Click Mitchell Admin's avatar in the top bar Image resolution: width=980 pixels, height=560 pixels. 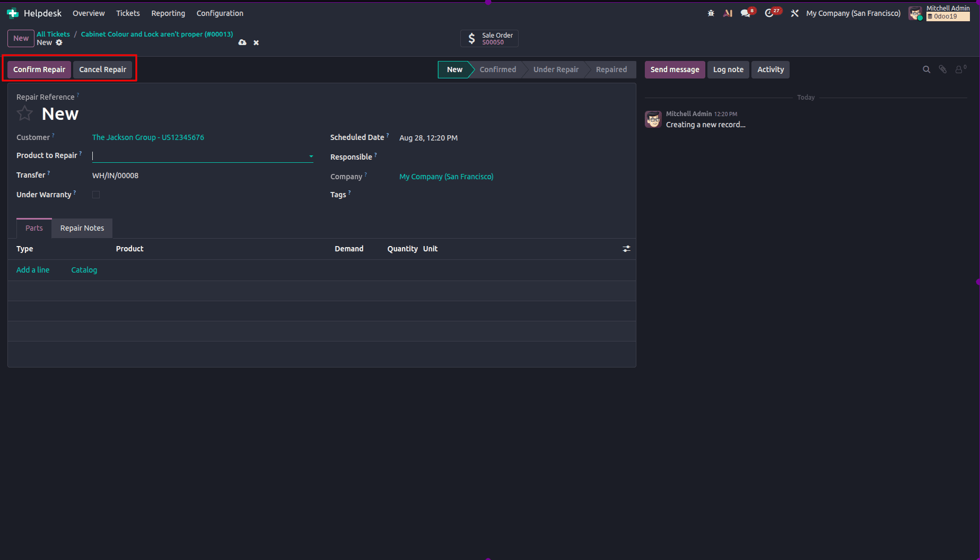point(916,13)
